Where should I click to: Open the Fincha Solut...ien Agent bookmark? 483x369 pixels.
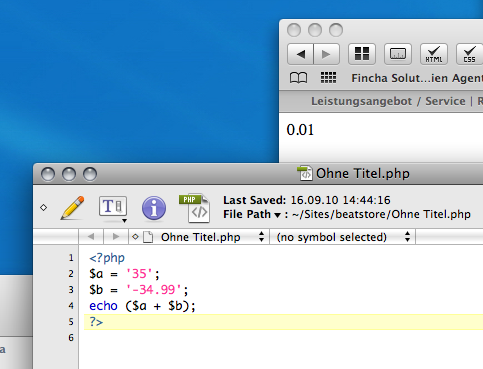click(417, 78)
